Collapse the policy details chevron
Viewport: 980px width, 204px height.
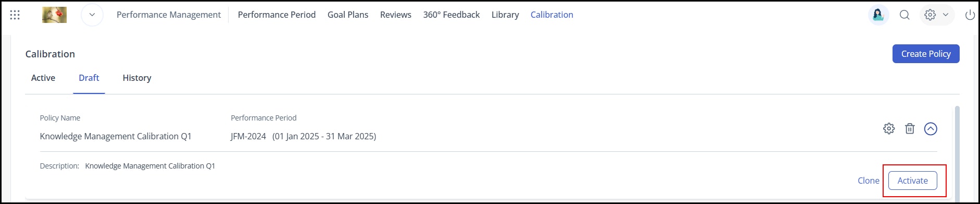coord(931,128)
